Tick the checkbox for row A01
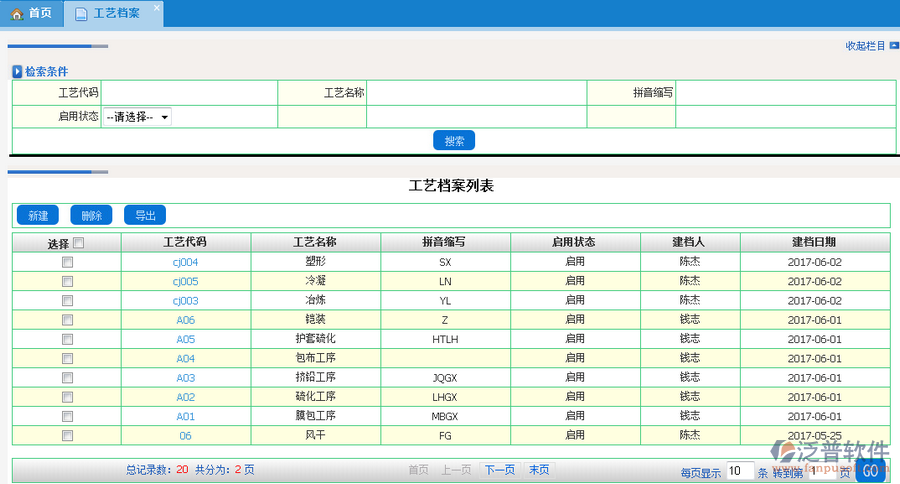The image size is (900, 484). coord(67,416)
